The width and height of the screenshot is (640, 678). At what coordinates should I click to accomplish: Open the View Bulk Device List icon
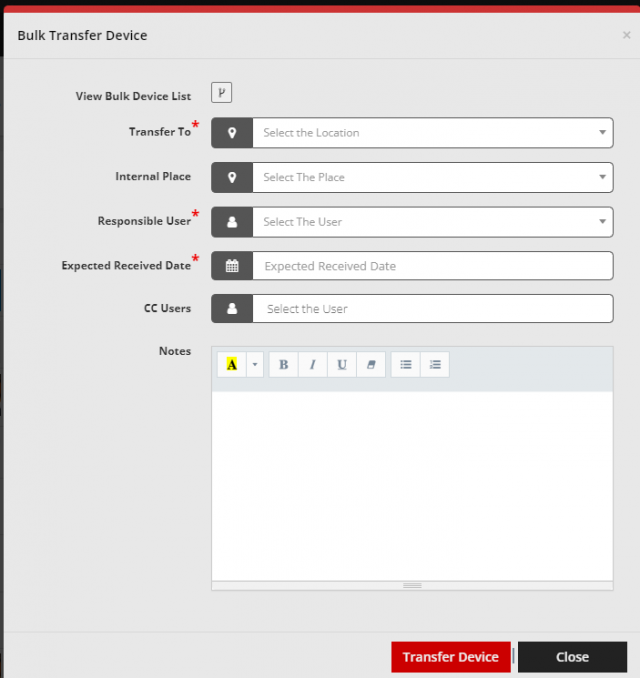pos(221,93)
